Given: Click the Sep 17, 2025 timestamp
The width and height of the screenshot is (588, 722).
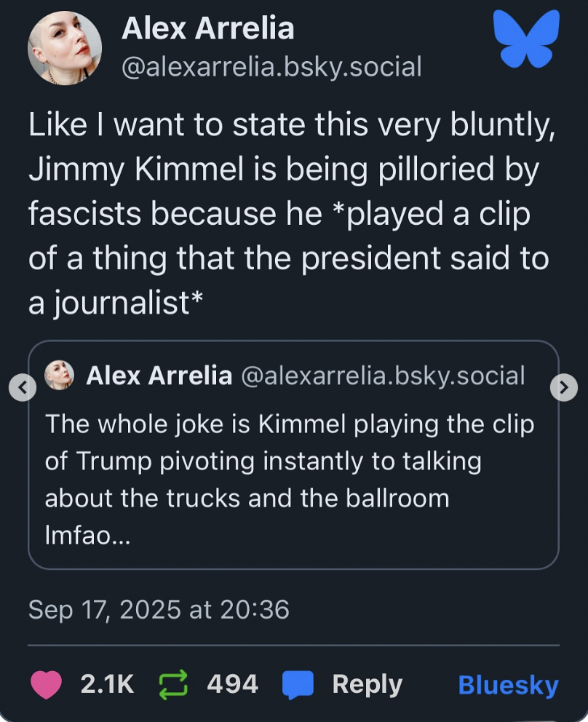Looking at the screenshot, I should 159,609.
